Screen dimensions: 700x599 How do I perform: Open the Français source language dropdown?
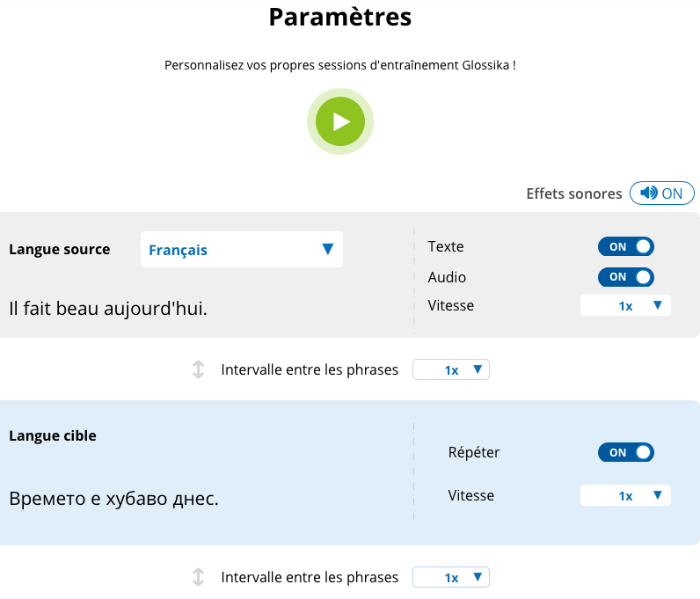pos(241,250)
